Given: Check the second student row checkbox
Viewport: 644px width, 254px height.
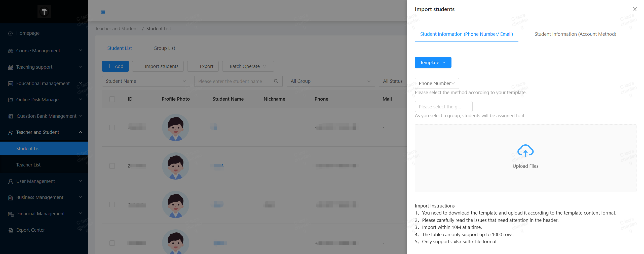Looking at the screenshot, I should coord(112,166).
